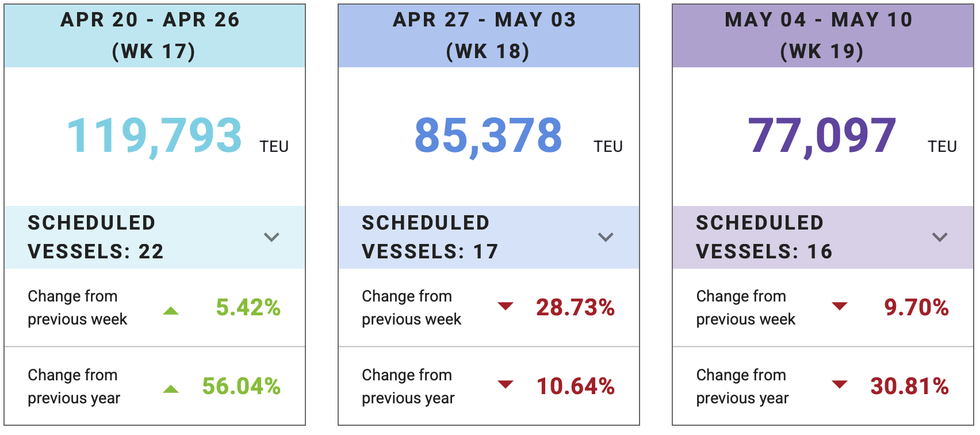Open Scheduled Vessels: 16 section
This screenshot has width=980, height=435.
coord(764,237)
